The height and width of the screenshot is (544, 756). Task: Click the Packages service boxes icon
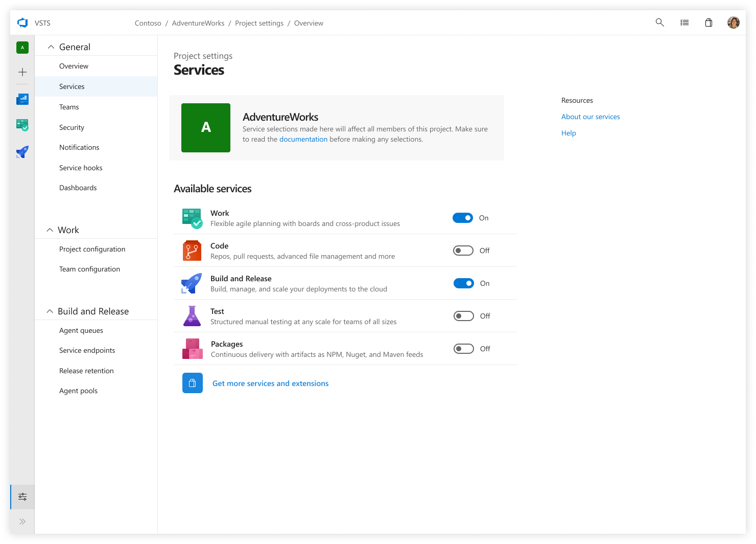coord(193,349)
